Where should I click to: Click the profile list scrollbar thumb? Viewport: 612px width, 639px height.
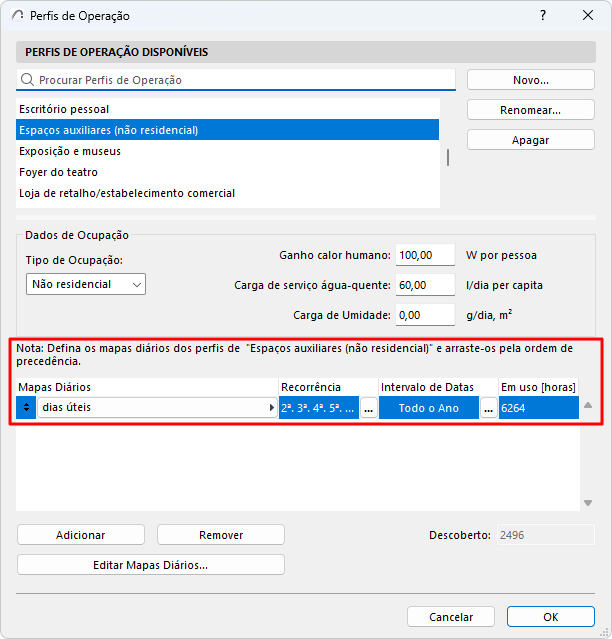point(448,157)
